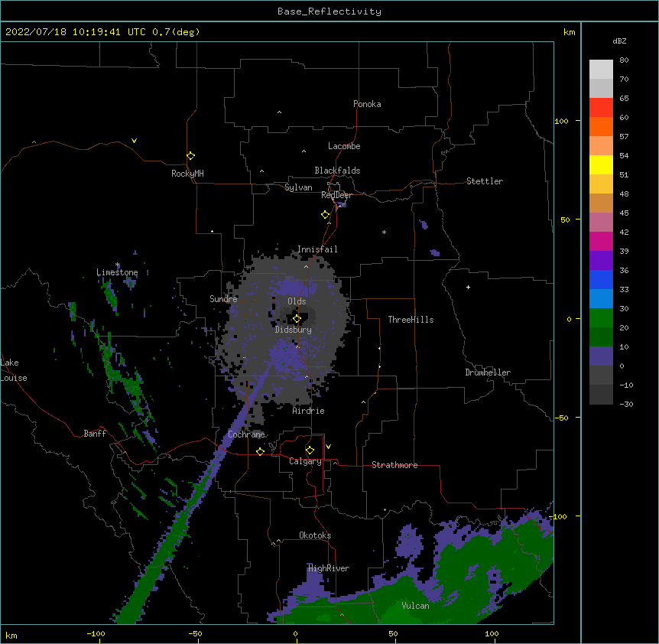Click the Sylvan label
The width and height of the screenshot is (659, 644).
298,187
